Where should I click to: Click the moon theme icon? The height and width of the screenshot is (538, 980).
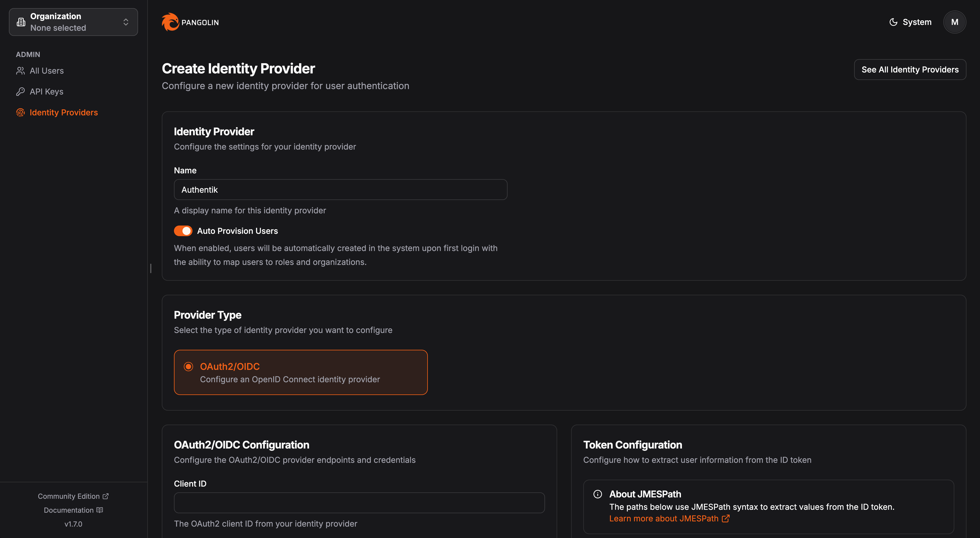(x=893, y=22)
